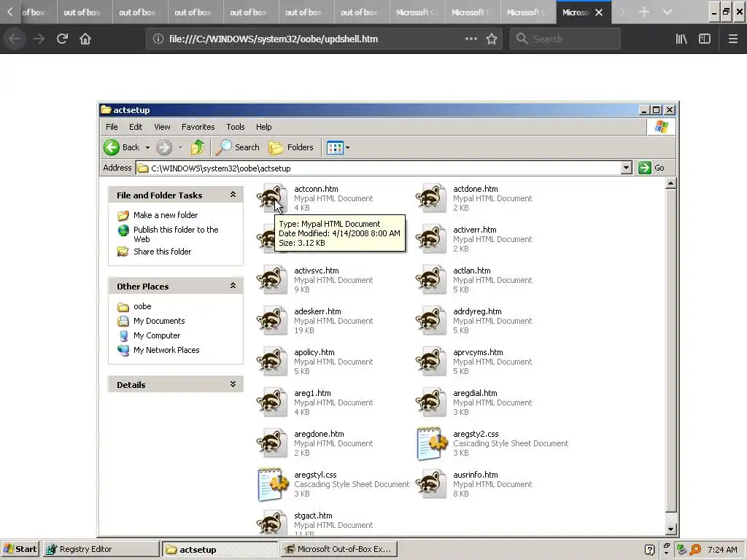Open the list-all-tabs dropdown
Viewport: 747px width, 560px height.
coord(667,12)
